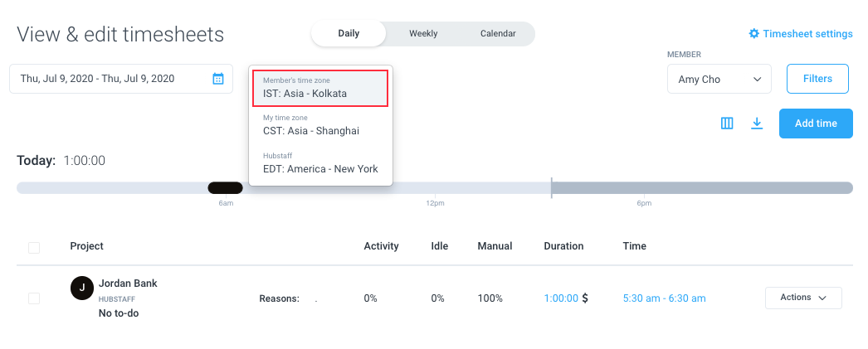Open the Filters button

[817, 79]
